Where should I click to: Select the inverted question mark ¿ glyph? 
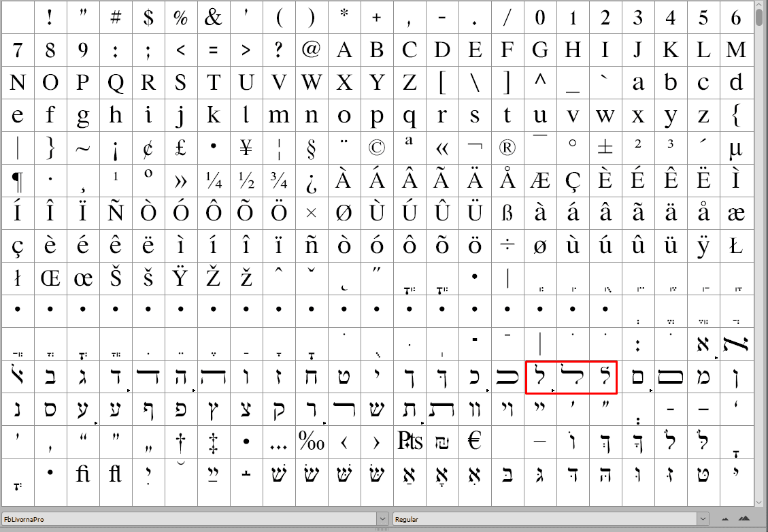click(312, 181)
